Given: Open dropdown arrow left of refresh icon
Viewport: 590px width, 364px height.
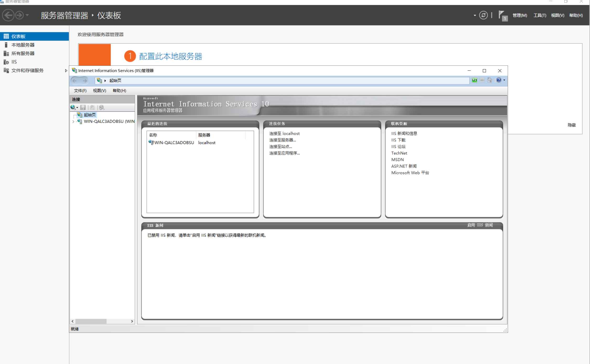Looking at the screenshot, I should (475, 15).
